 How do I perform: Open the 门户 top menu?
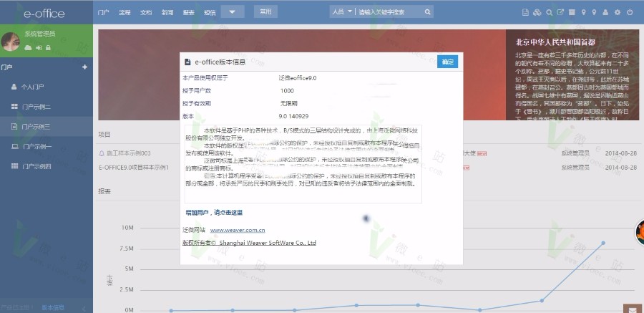(103, 12)
